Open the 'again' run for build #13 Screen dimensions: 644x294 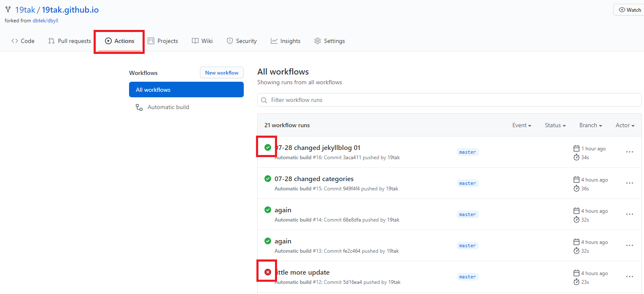(283, 241)
